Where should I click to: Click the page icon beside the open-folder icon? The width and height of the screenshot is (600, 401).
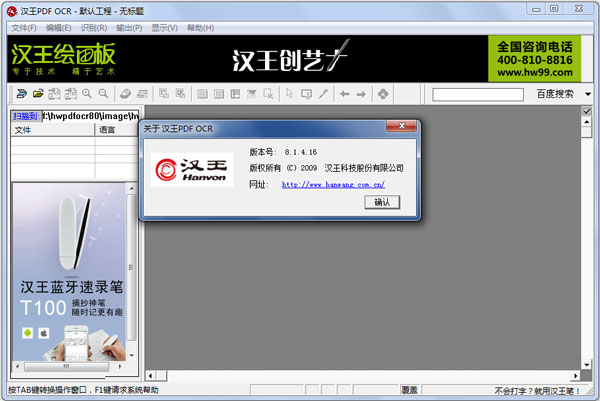pos(54,94)
